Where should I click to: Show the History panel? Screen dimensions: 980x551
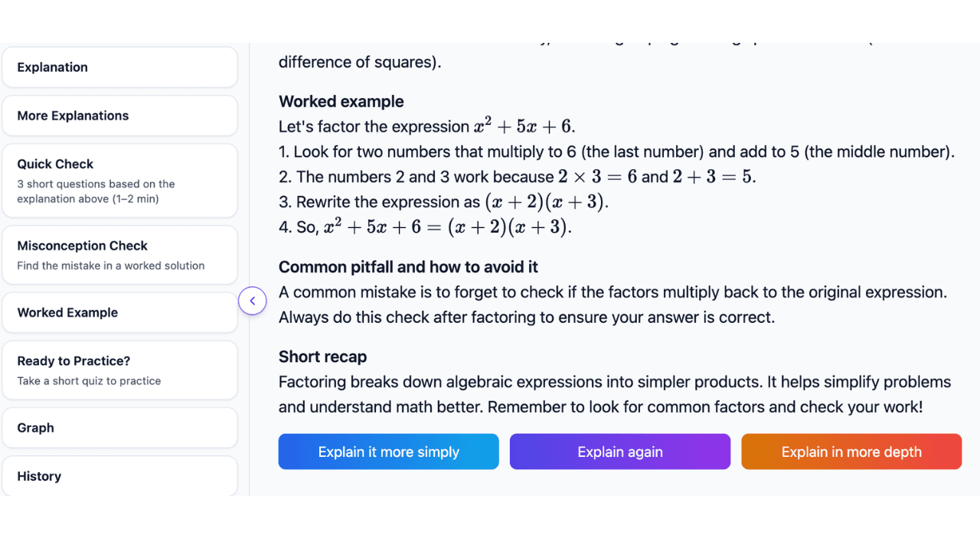coord(119,476)
